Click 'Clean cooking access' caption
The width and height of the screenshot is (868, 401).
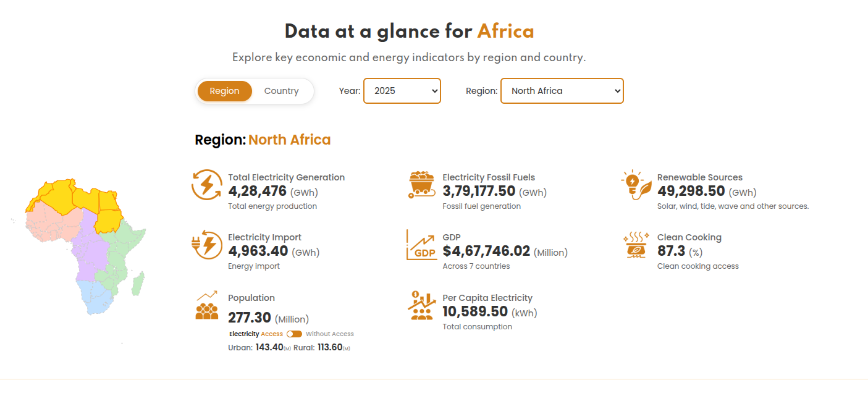[698, 266]
